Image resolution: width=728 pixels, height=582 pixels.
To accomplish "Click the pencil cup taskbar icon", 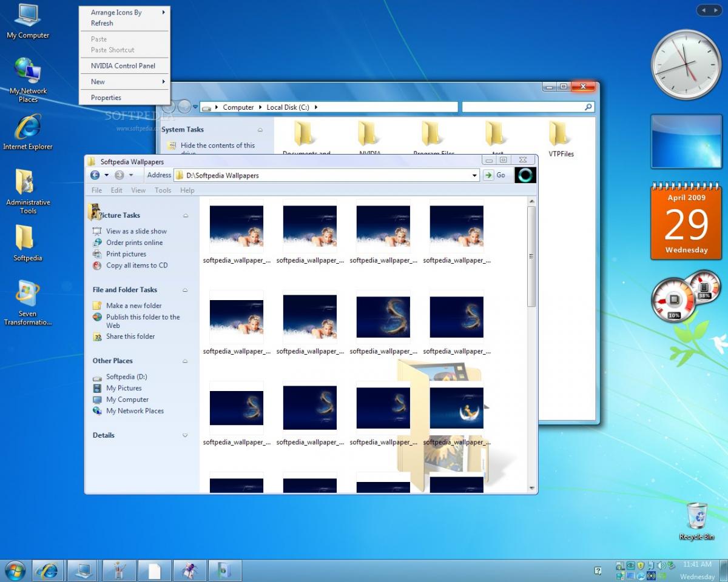I will pyautogui.click(x=119, y=570).
